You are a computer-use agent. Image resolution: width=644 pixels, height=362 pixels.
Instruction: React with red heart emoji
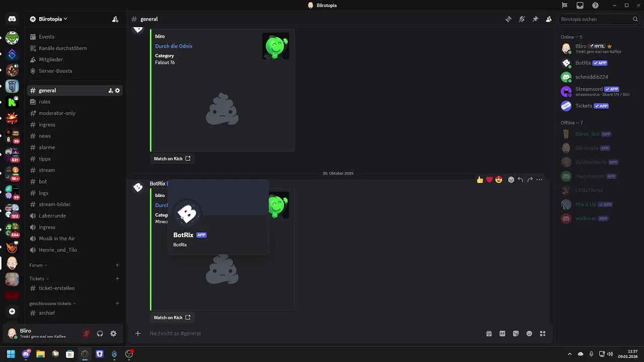[489, 179]
